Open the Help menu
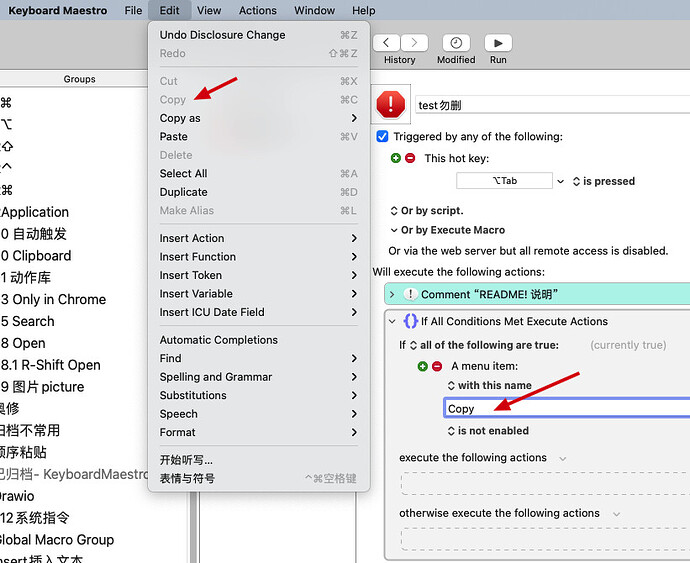The image size is (690, 563). (363, 10)
